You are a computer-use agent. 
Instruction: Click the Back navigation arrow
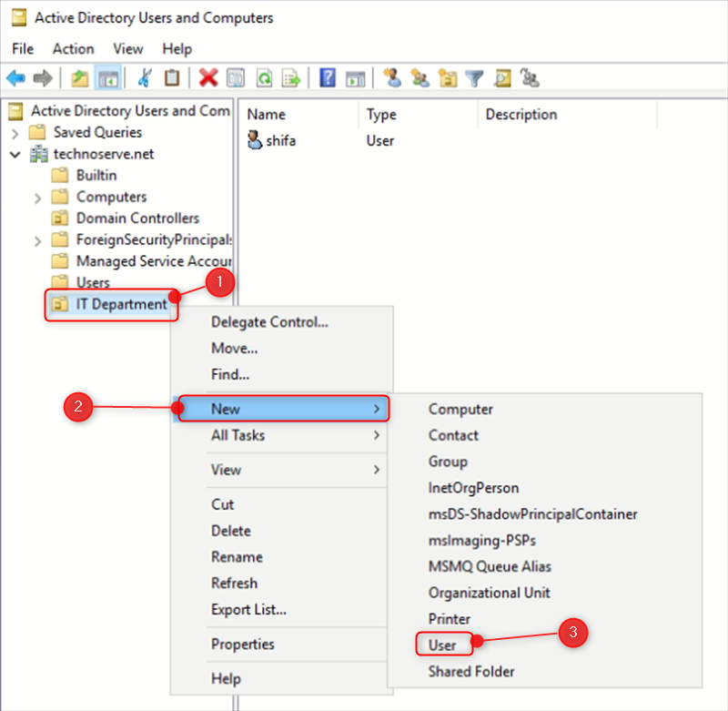pyautogui.click(x=16, y=77)
